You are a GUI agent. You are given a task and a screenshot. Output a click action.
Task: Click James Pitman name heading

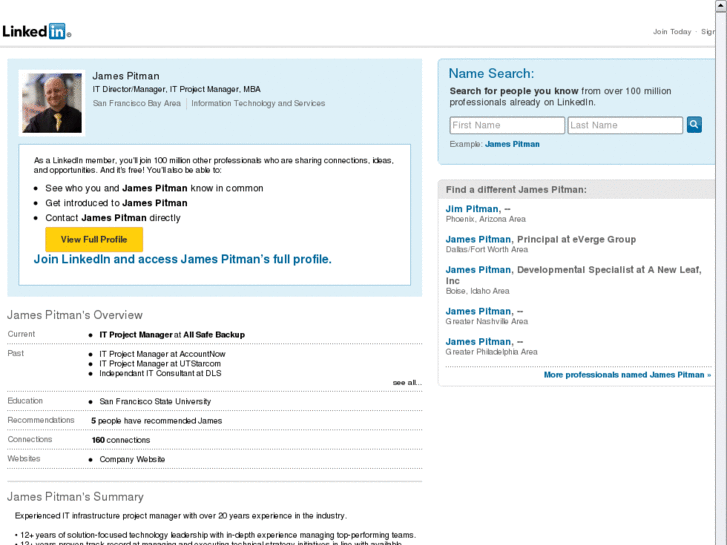coord(126,76)
